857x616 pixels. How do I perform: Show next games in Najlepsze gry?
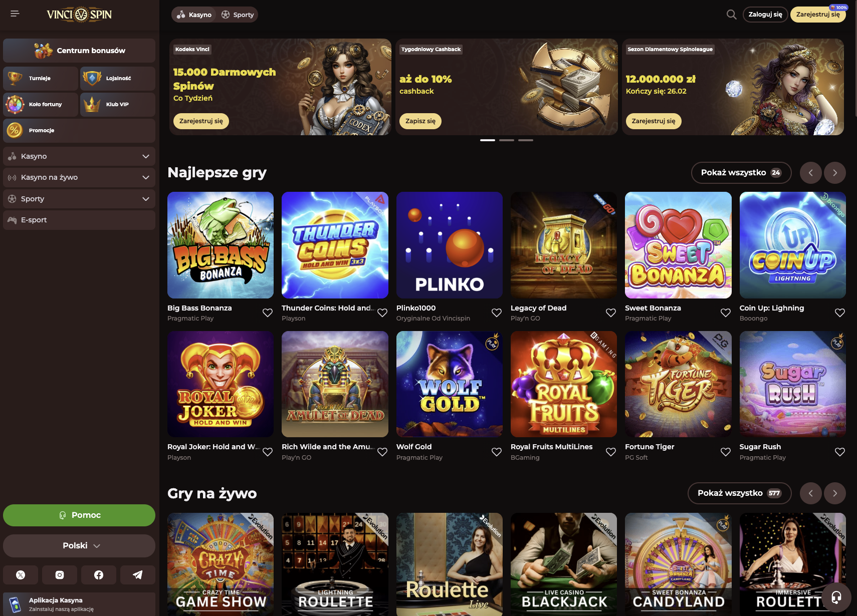[x=835, y=173]
